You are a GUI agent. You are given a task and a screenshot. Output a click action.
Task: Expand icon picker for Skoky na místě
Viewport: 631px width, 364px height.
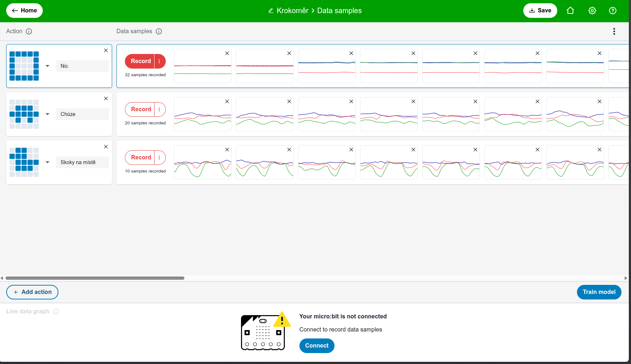[x=47, y=162]
